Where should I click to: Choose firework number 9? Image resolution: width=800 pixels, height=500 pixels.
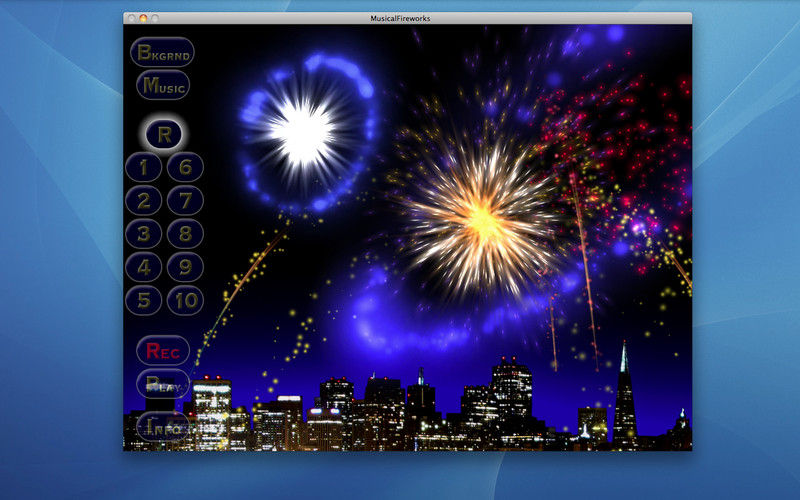(x=185, y=267)
